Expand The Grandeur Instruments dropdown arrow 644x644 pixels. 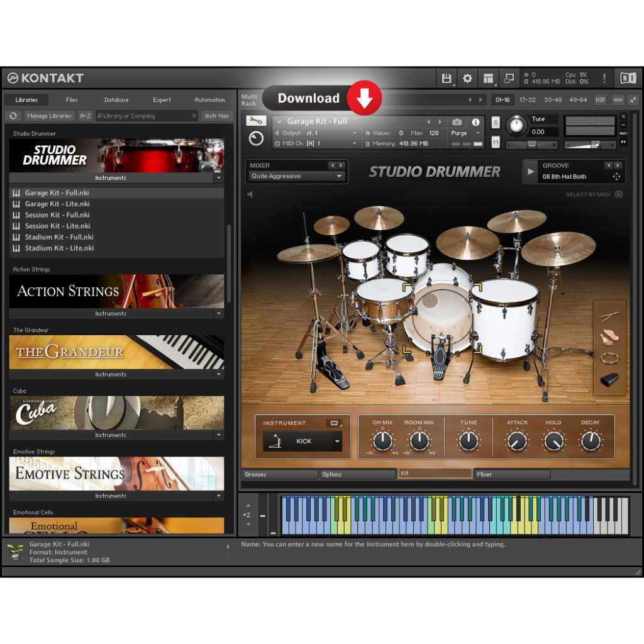218,374
